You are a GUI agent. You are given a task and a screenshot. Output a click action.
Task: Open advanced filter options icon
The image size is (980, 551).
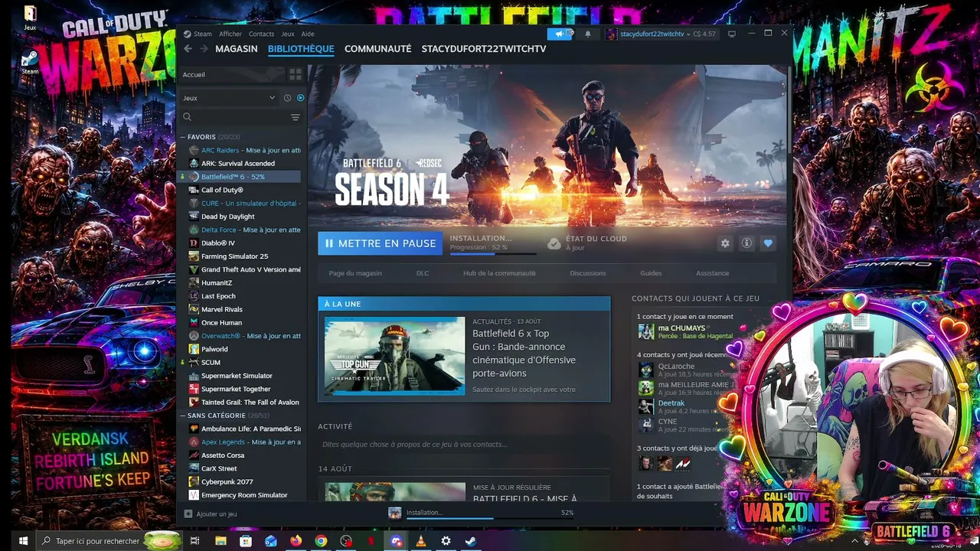296,117
